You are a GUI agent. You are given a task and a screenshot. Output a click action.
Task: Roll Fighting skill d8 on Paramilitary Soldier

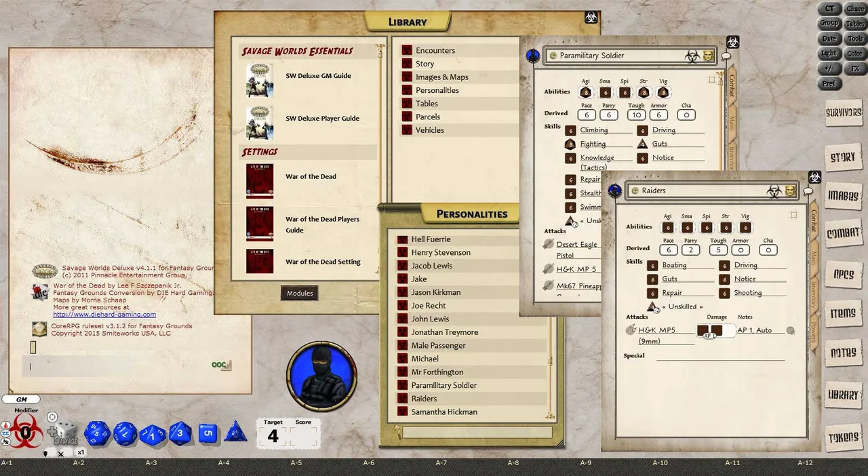570,144
